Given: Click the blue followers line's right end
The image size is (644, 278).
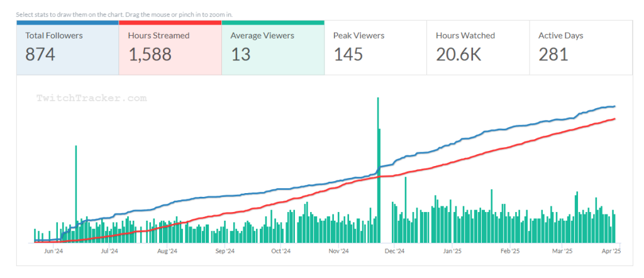Looking at the screenshot, I should pos(614,106).
